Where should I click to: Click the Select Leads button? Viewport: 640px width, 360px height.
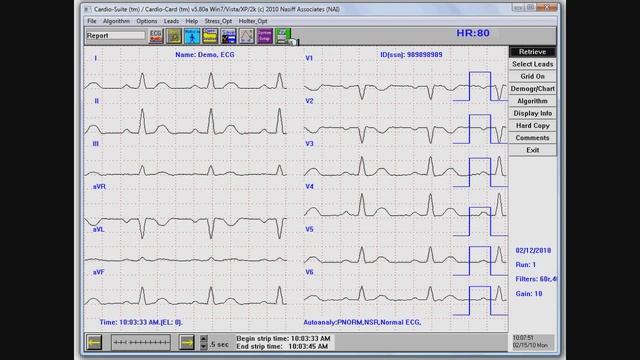coord(533,64)
